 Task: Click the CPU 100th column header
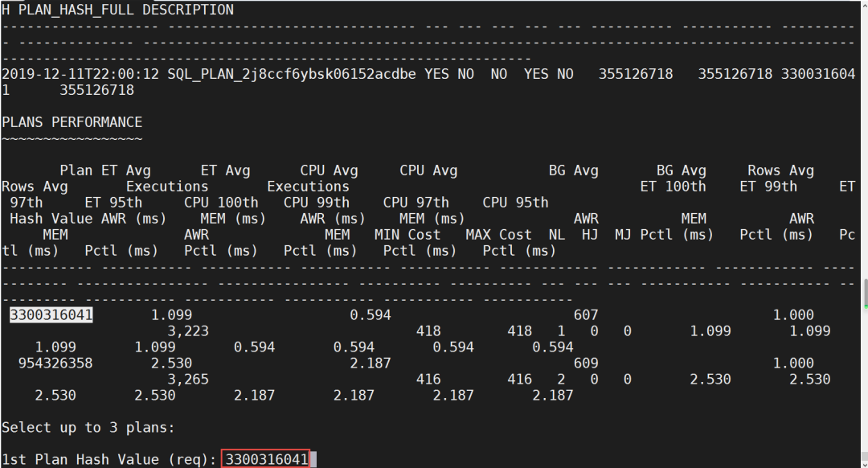coord(221,203)
